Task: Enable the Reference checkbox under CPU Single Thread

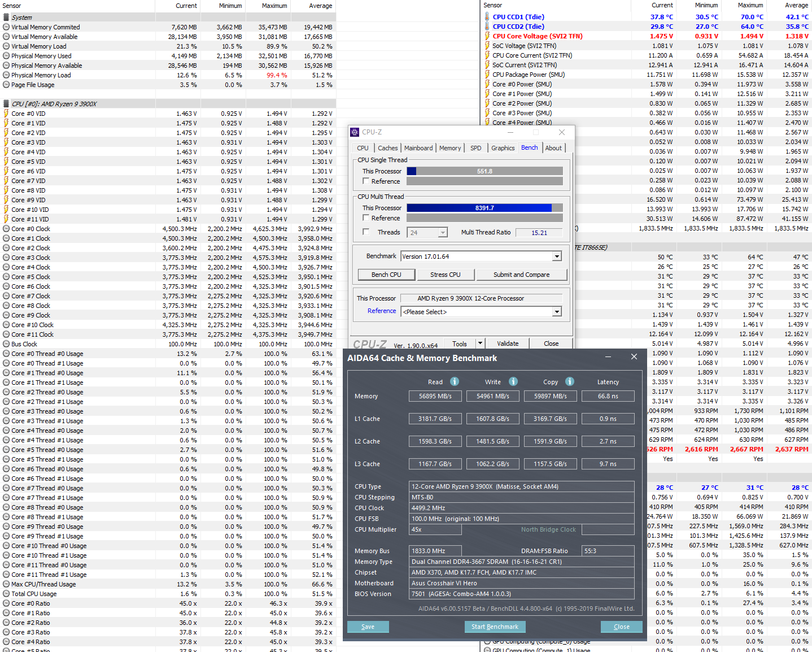Action: point(366,181)
